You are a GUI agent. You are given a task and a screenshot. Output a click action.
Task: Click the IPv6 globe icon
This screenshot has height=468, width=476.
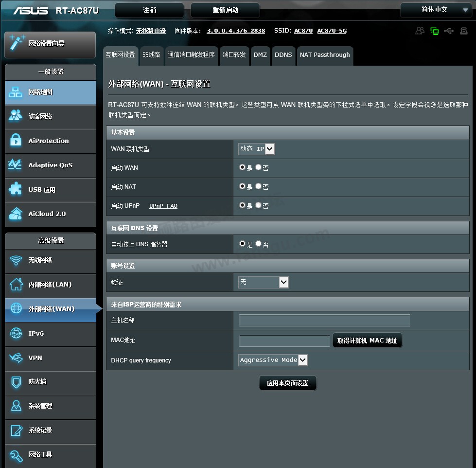(16, 333)
